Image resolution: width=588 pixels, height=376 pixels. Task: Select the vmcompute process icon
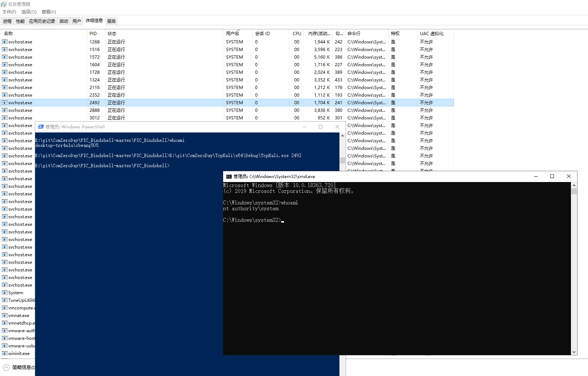(x=5, y=308)
